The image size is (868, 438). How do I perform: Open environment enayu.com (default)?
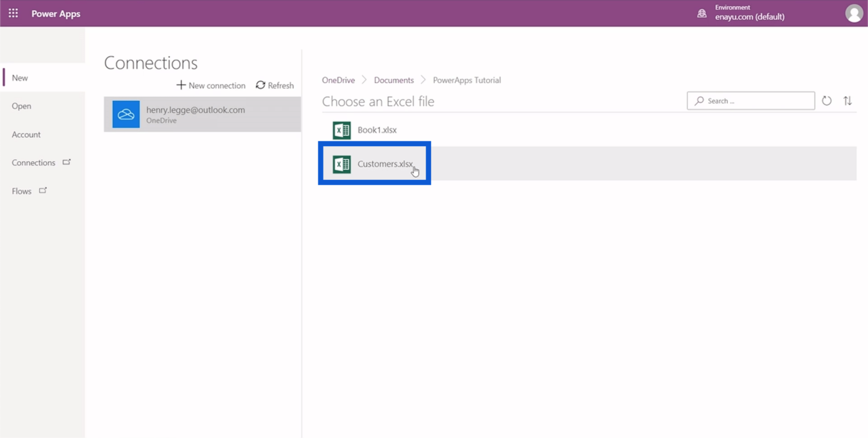[x=750, y=17]
